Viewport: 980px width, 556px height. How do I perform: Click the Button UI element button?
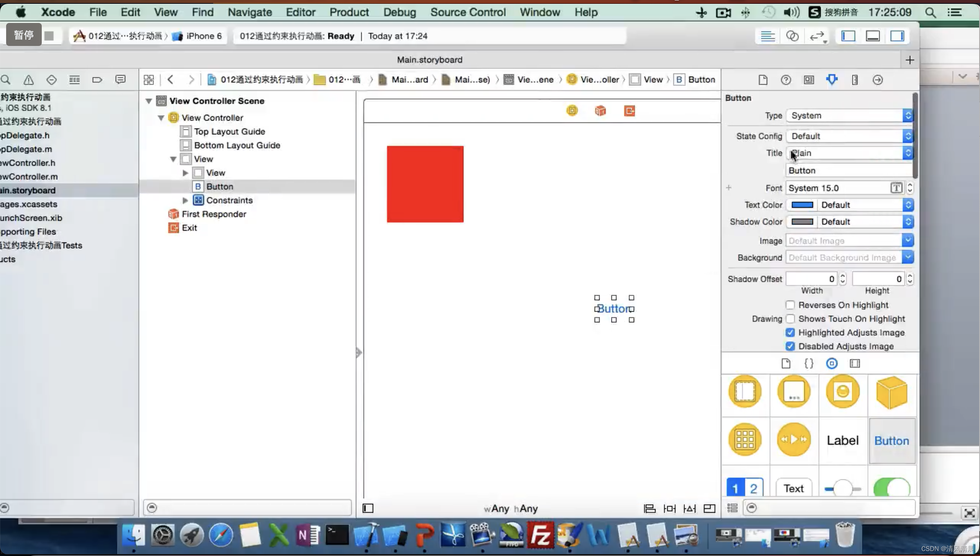[891, 440]
